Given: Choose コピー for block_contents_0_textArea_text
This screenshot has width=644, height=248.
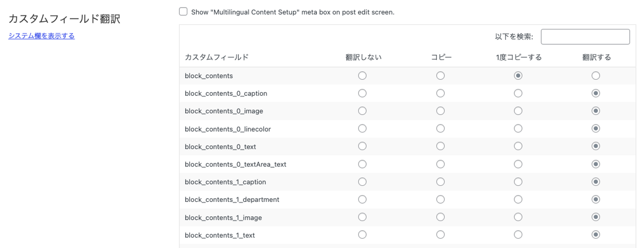Looking at the screenshot, I should point(441,164).
